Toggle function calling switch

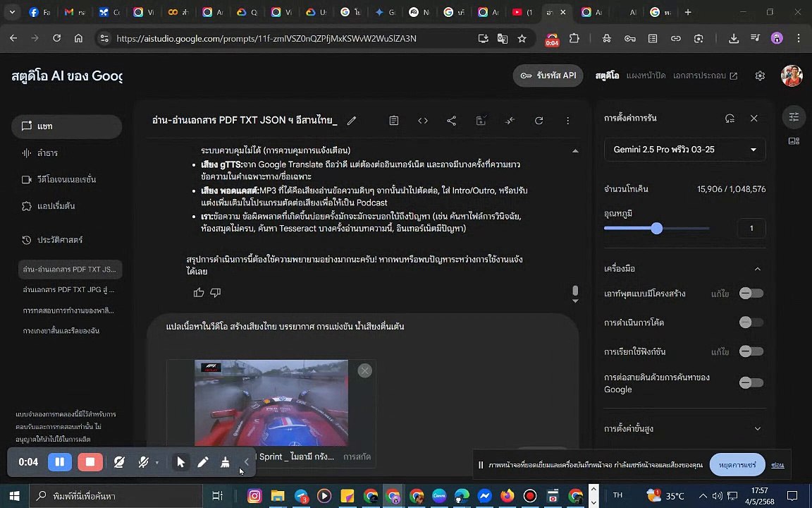(751, 351)
